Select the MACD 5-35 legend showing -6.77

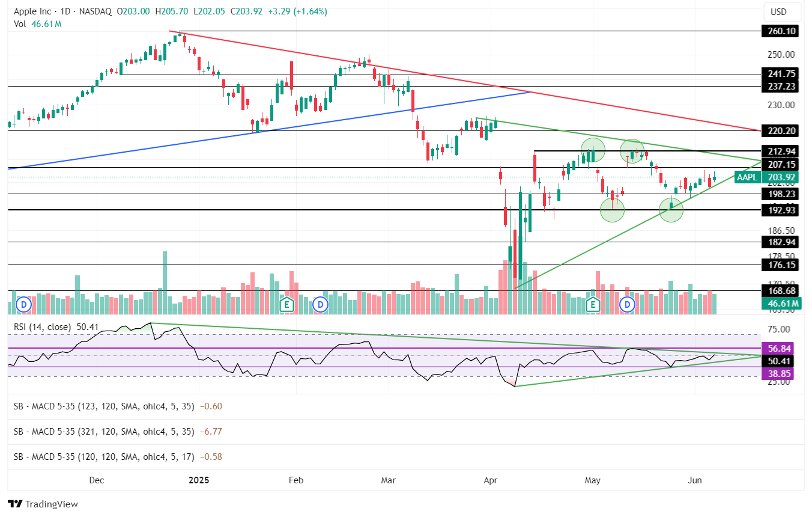pyautogui.click(x=118, y=432)
